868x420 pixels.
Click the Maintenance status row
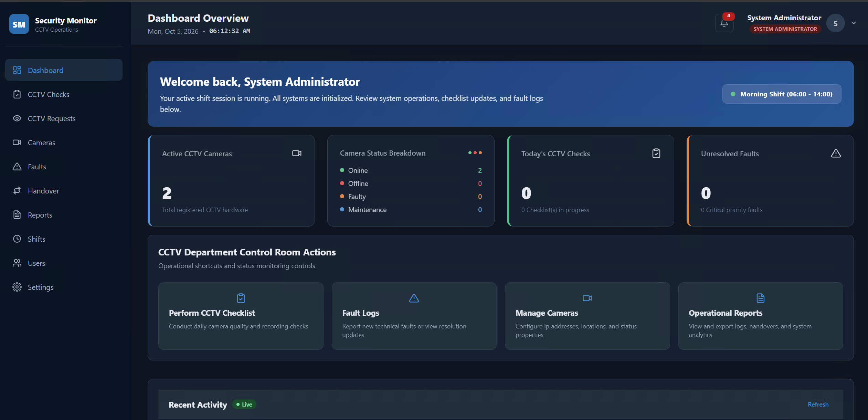point(411,210)
